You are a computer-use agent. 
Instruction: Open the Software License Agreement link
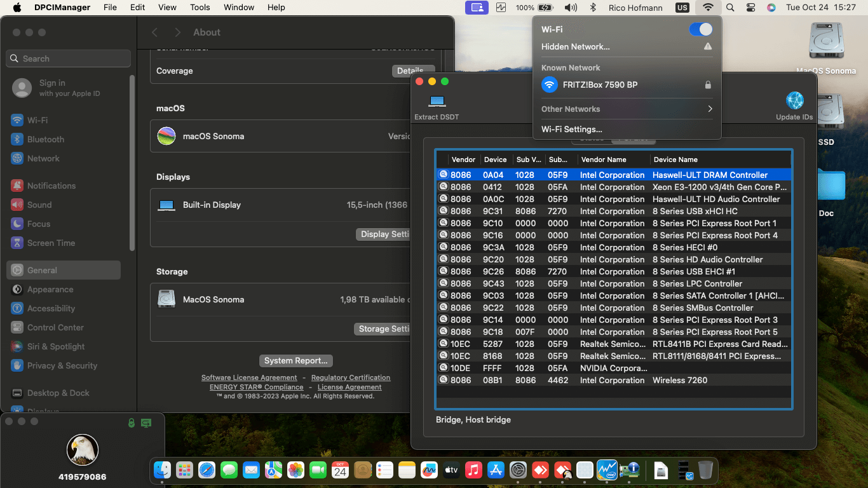pyautogui.click(x=249, y=378)
